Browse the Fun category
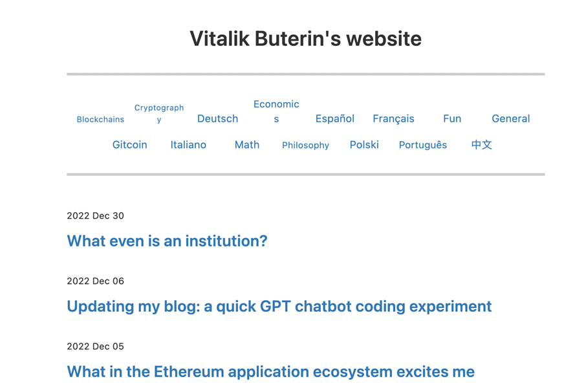The height and width of the screenshot is (392, 573). (451, 118)
